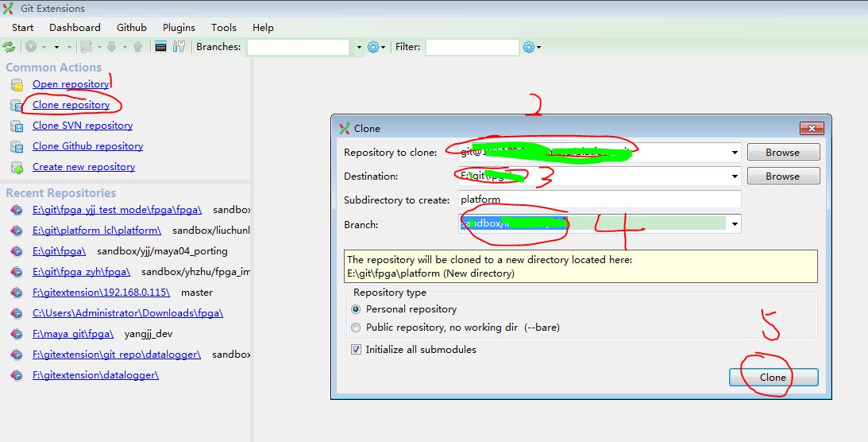Click the Clone SVN repository icon

[x=17, y=126]
